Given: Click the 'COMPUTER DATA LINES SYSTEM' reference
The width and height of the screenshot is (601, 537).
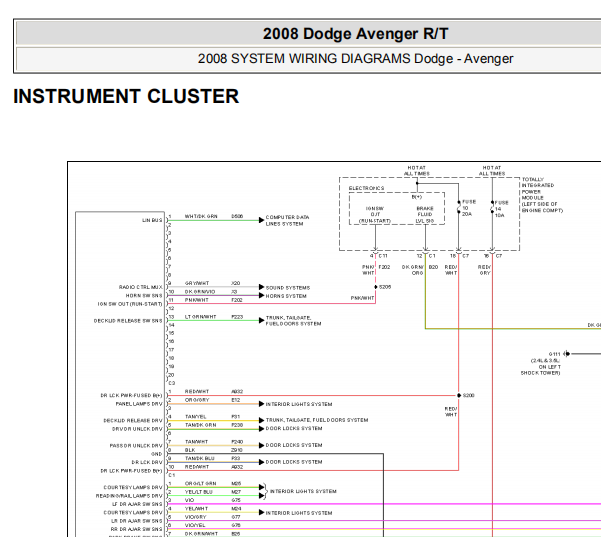Looking at the screenshot, I should point(287,220).
